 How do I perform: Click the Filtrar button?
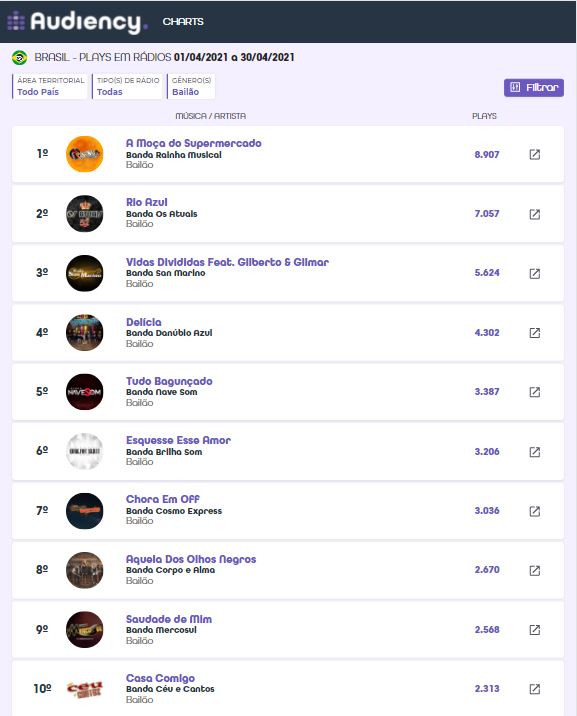(x=534, y=87)
